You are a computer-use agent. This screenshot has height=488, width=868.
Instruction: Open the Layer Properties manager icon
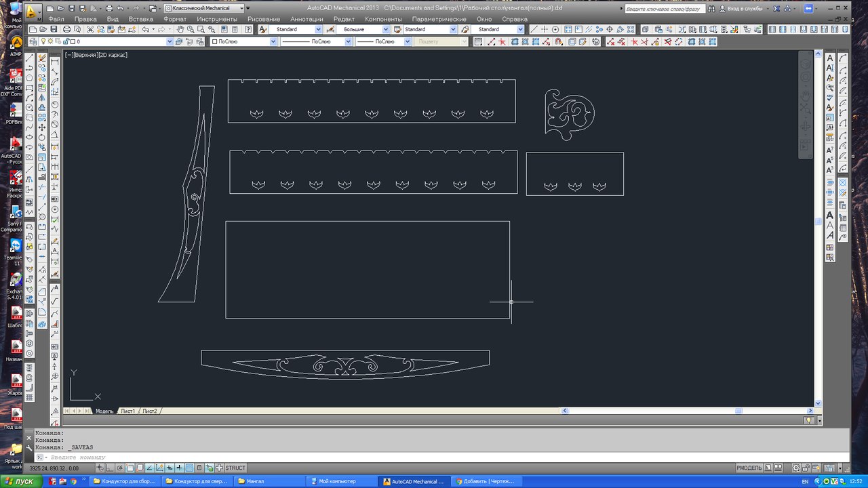(33, 41)
